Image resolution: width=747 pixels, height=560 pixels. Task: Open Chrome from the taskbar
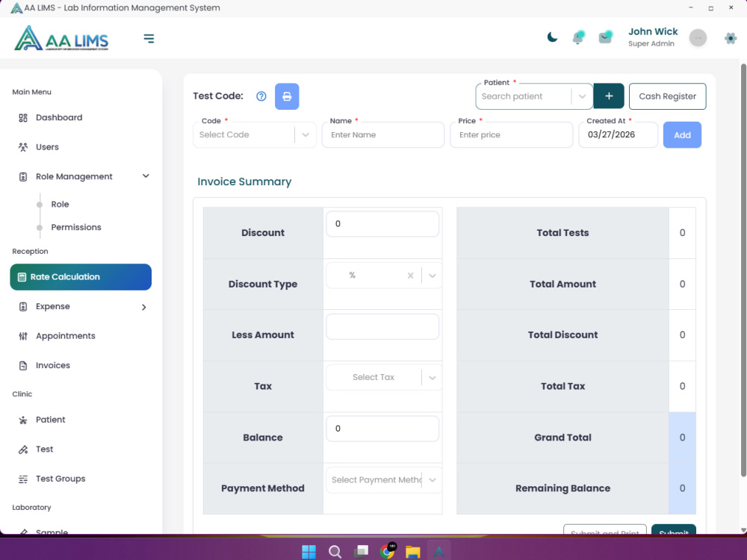(388, 551)
